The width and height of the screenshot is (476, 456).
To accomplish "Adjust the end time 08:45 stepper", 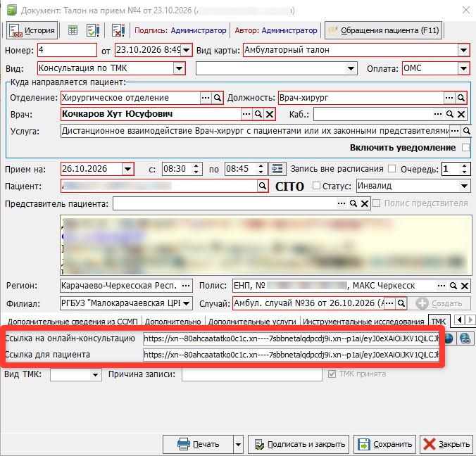I will click(261, 169).
